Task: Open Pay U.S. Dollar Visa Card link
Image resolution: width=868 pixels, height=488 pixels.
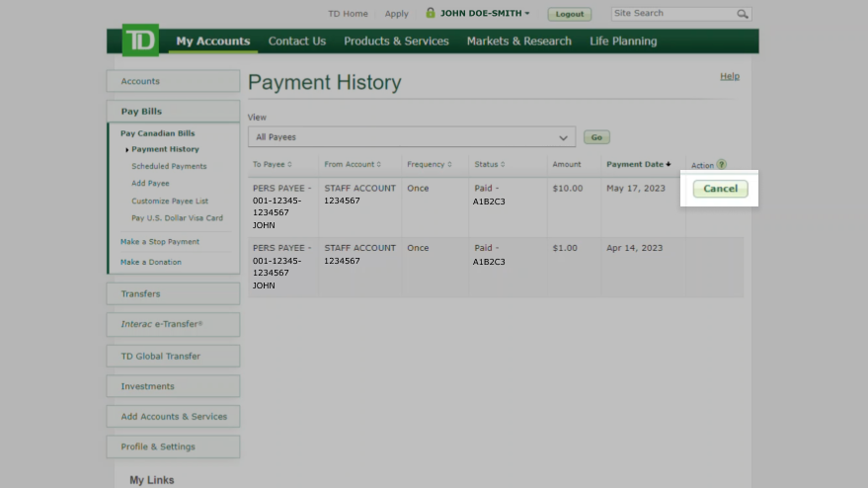Action: (x=177, y=218)
